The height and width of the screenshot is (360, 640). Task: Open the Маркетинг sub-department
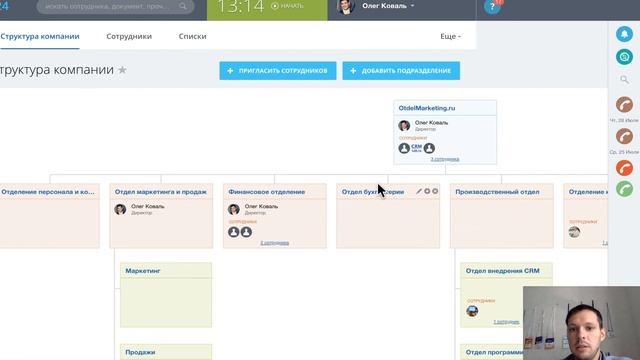click(x=142, y=271)
